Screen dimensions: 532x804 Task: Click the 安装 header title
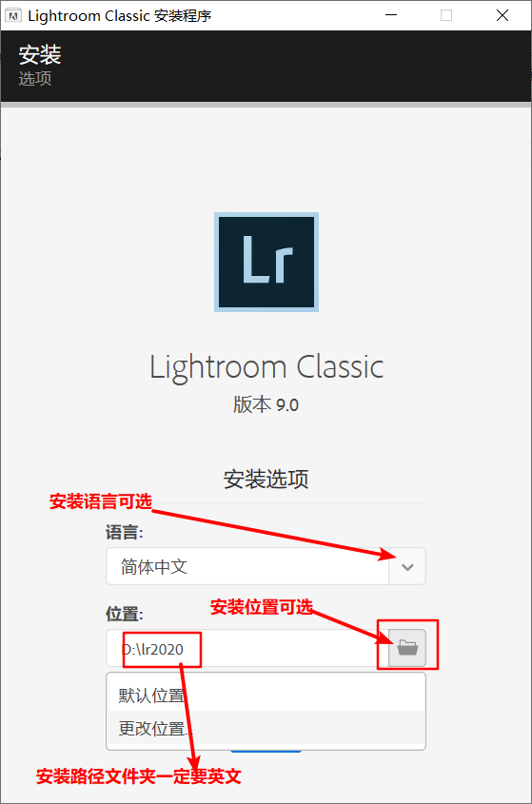pos(40,55)
